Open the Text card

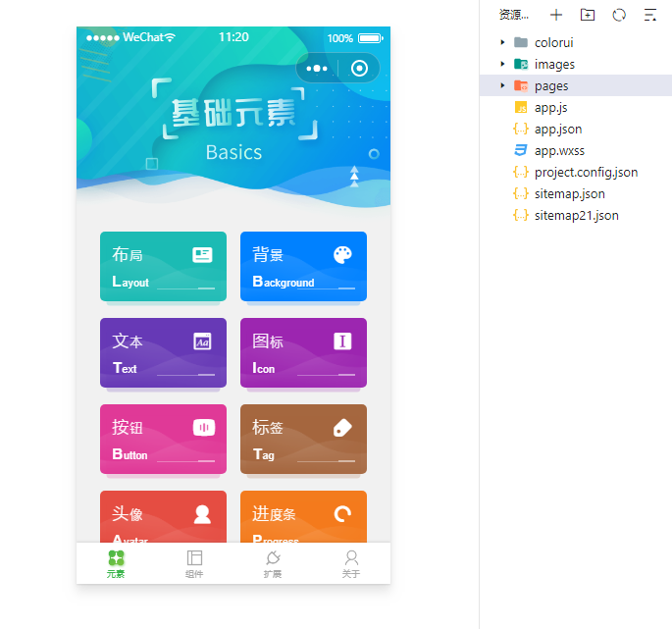click(163, 352)
